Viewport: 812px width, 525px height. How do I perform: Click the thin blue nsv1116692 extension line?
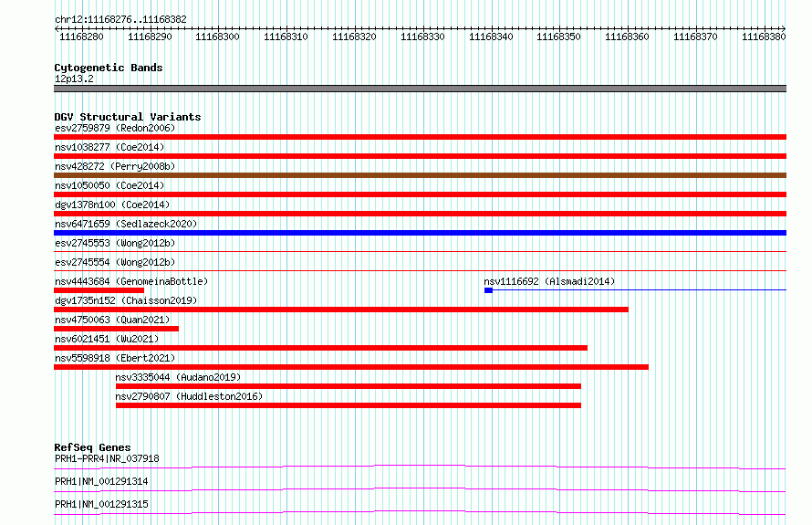coord(640,289)
